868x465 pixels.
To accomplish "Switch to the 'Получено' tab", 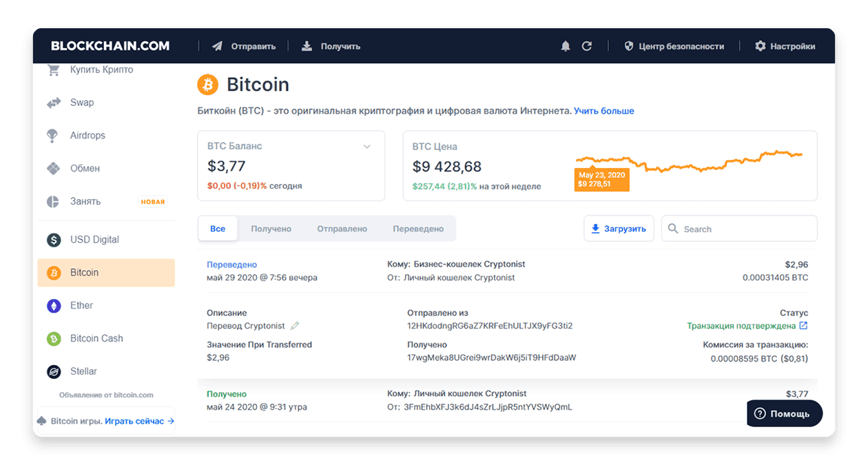I will (271, 229).
